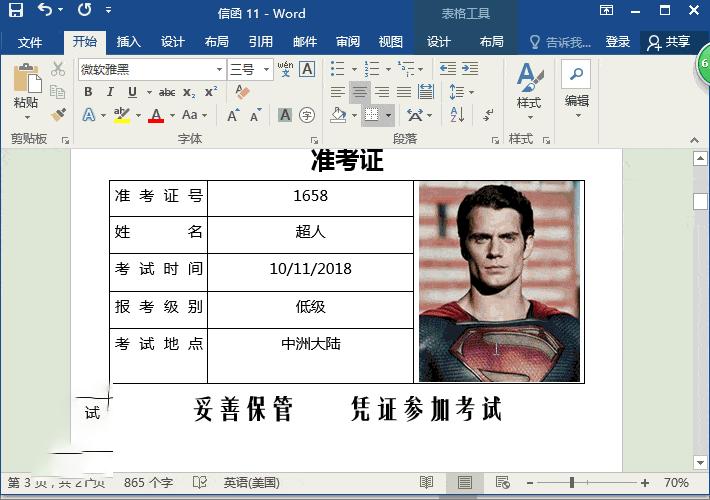This screenshot has height=500, width=710.
Task: Open the 编辑 editing menu
Action: [x=576, y=89]
